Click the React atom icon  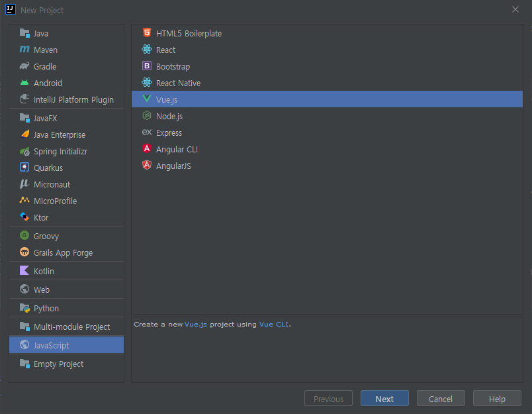pyautogui.click(x=147, y=49)
